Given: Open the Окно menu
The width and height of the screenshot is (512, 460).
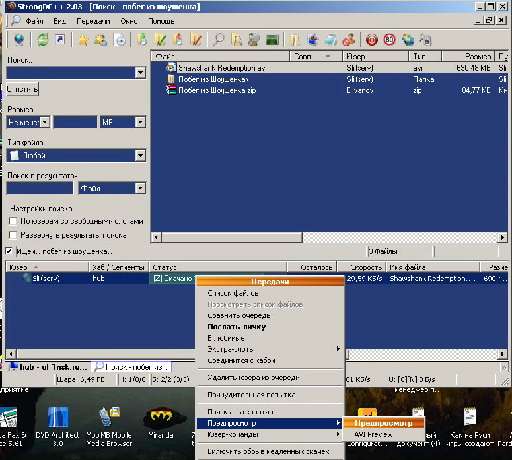Looking at the screenshot, I should [129, 21].
